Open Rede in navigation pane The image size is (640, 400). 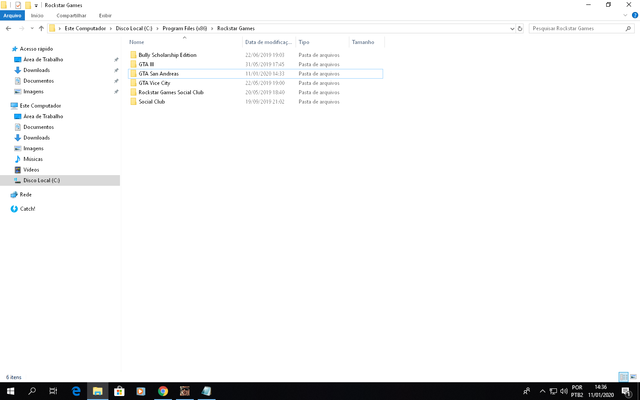point(25,194)
